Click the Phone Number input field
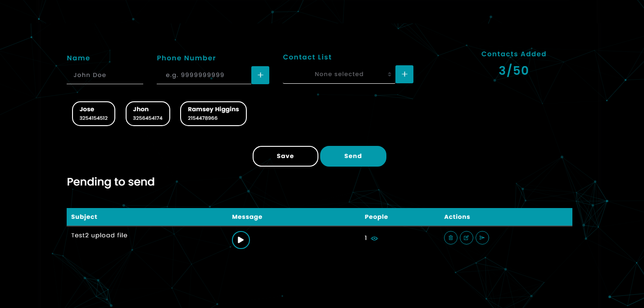 204,75
